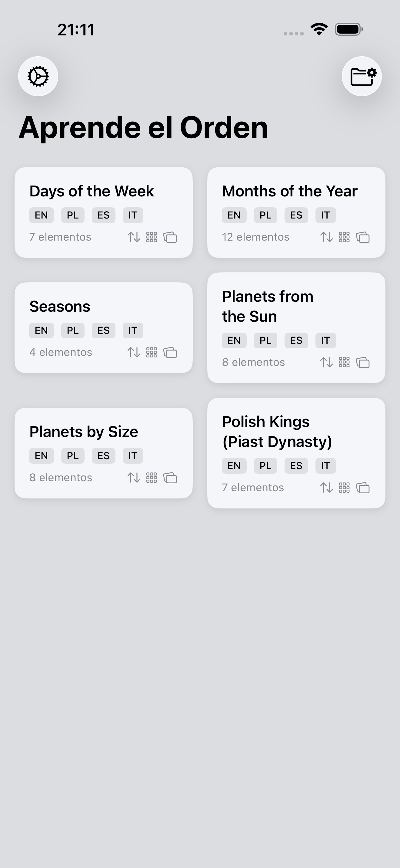400x868 pixels.
Task: Tap cards icon on Seasons
Action: tap(170, 353)
